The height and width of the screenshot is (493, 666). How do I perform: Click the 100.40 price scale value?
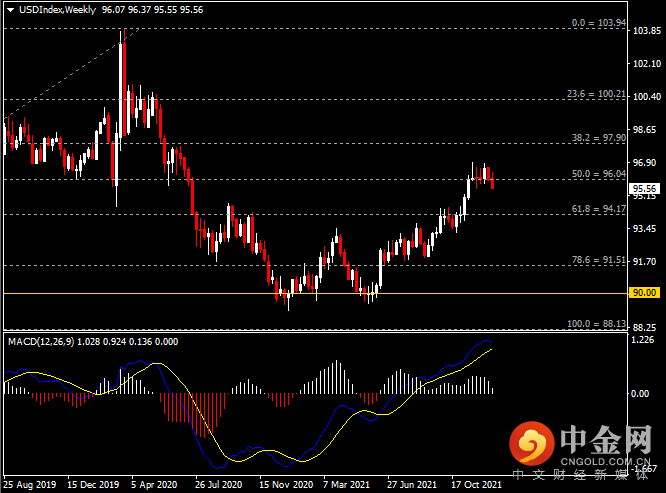(x=647, y=97)
